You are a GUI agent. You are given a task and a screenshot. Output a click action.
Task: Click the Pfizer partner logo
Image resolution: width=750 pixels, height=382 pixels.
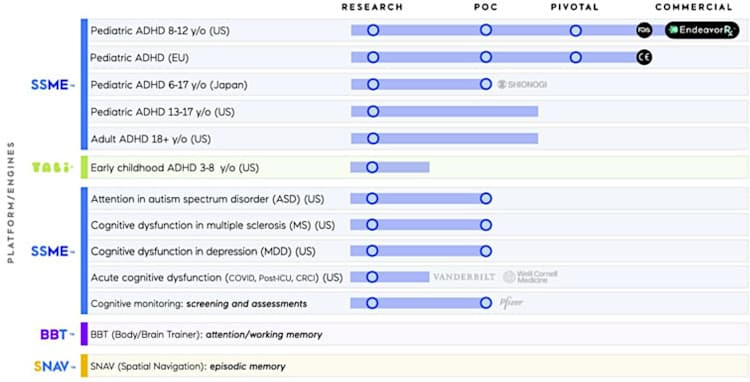(x=511, y=303)
